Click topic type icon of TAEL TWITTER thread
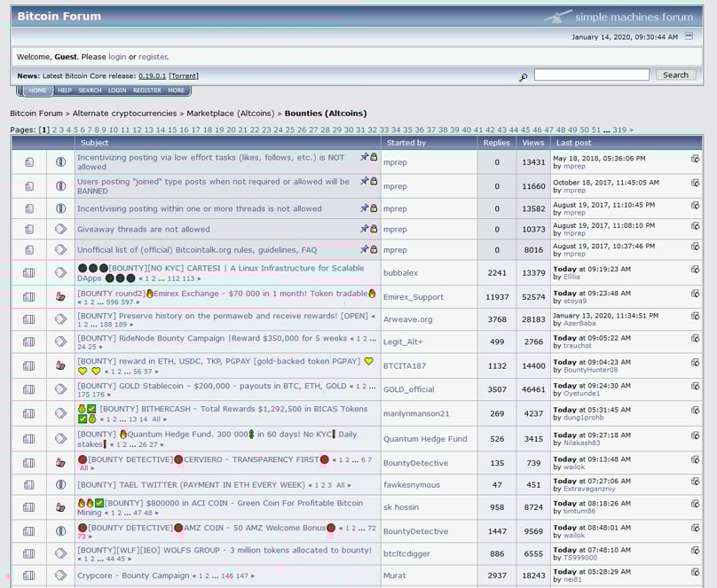Screen dimensions: 717x588 60,485
